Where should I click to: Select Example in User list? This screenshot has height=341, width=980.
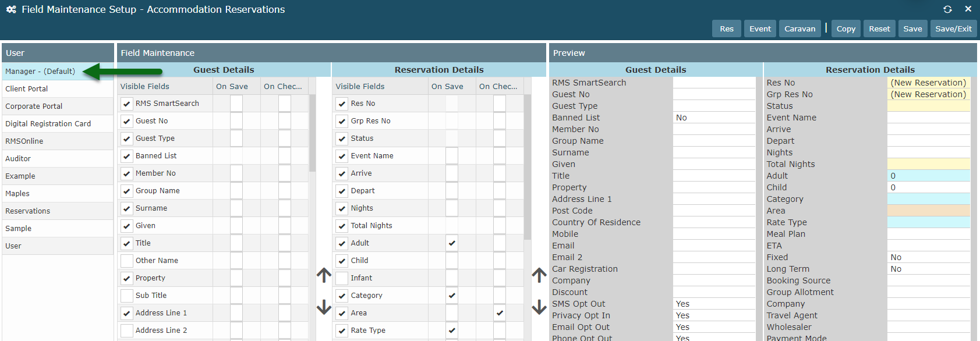58,176
